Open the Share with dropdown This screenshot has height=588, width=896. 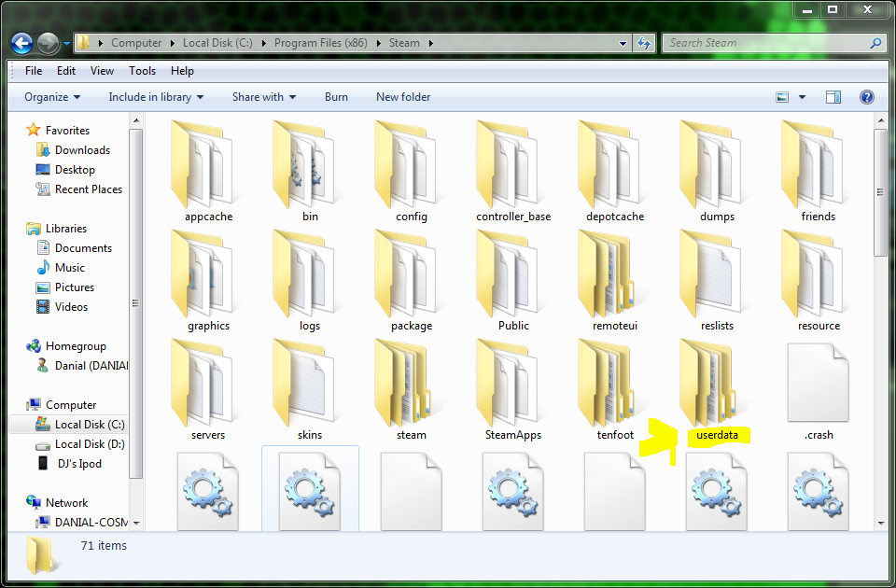[264, 97]
